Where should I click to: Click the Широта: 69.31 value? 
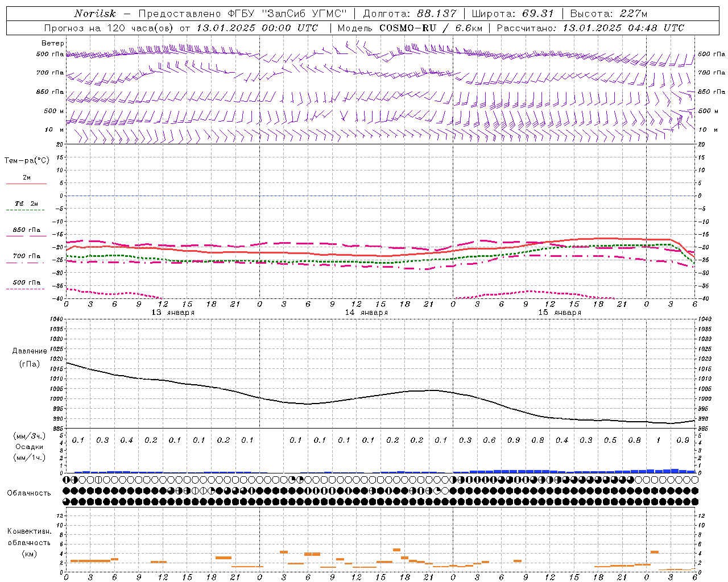click(512, 14)
